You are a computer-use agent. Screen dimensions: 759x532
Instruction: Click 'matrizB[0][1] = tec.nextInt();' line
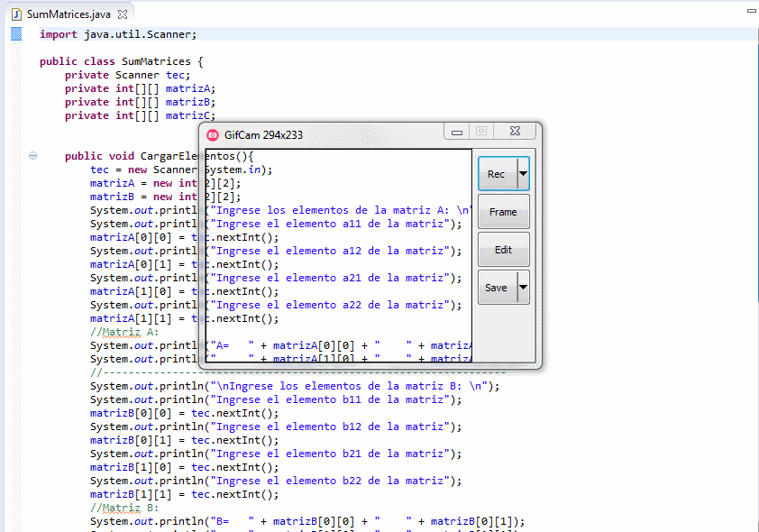point(185,441)
